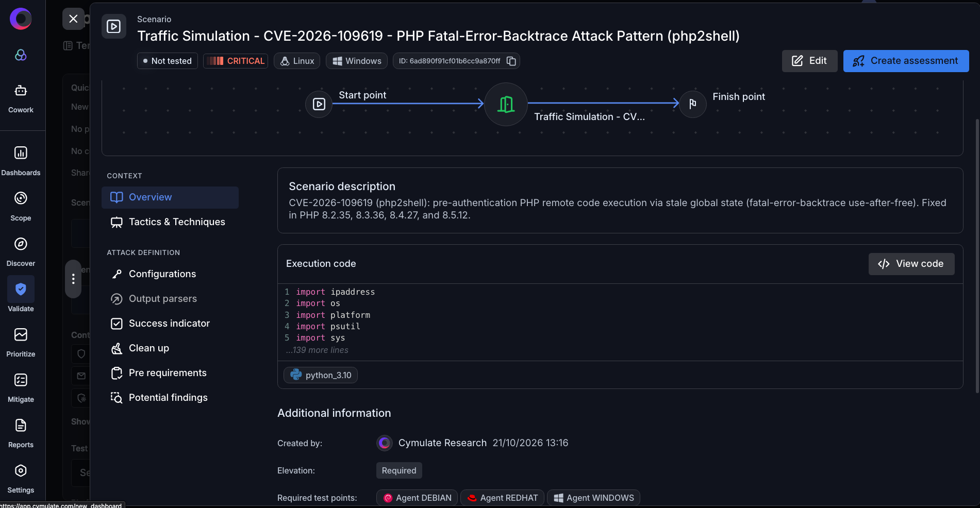This screenshot has width=980, height=508.
Task: Select the Validate shield icon
Action: [21, 289]
